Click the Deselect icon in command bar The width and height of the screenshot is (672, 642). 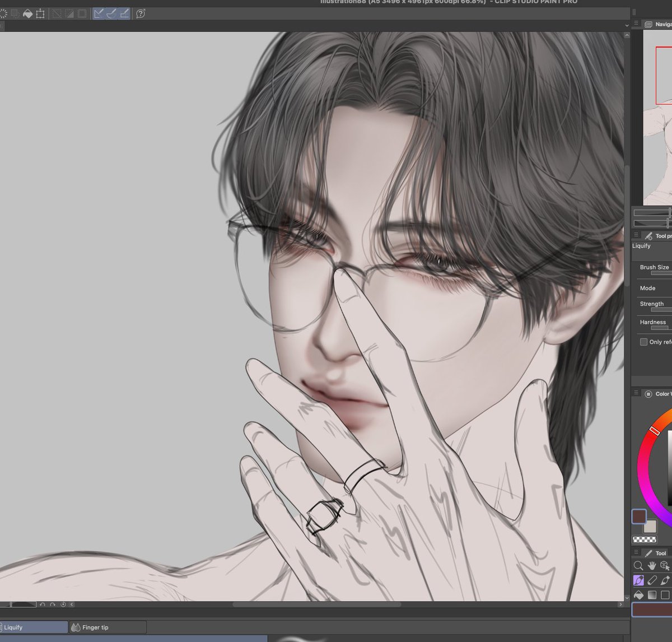(57, 13)
